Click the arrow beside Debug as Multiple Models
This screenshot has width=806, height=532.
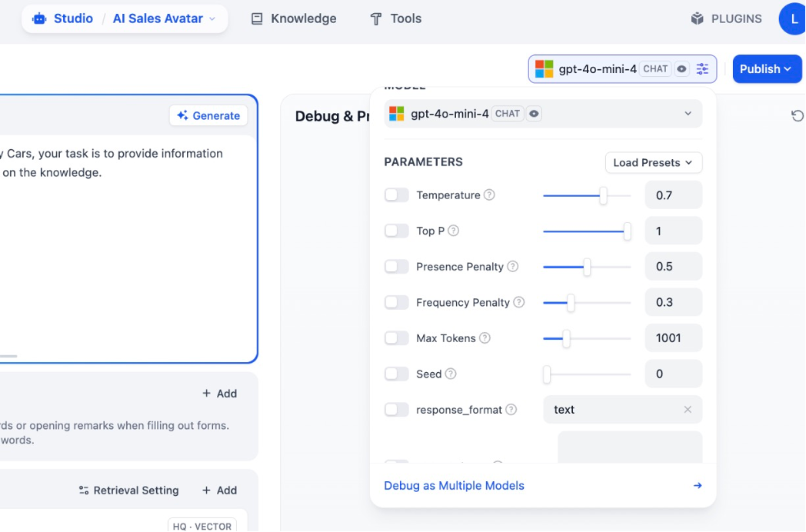(x=698, y=485)
